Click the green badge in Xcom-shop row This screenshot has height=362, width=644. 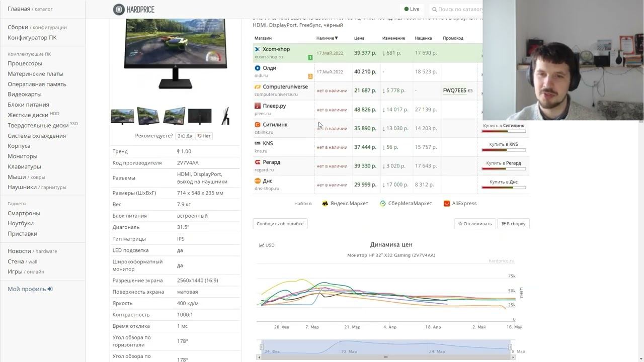point(310,57)
